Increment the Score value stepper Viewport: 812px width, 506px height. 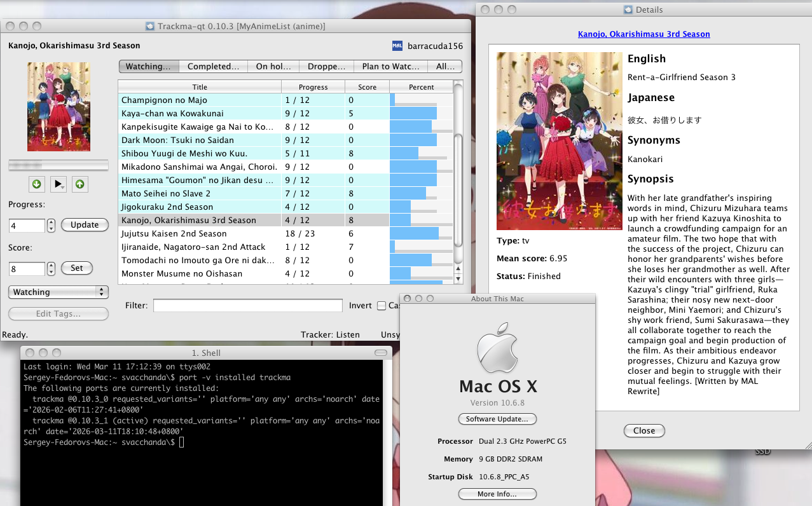[52, 265]
